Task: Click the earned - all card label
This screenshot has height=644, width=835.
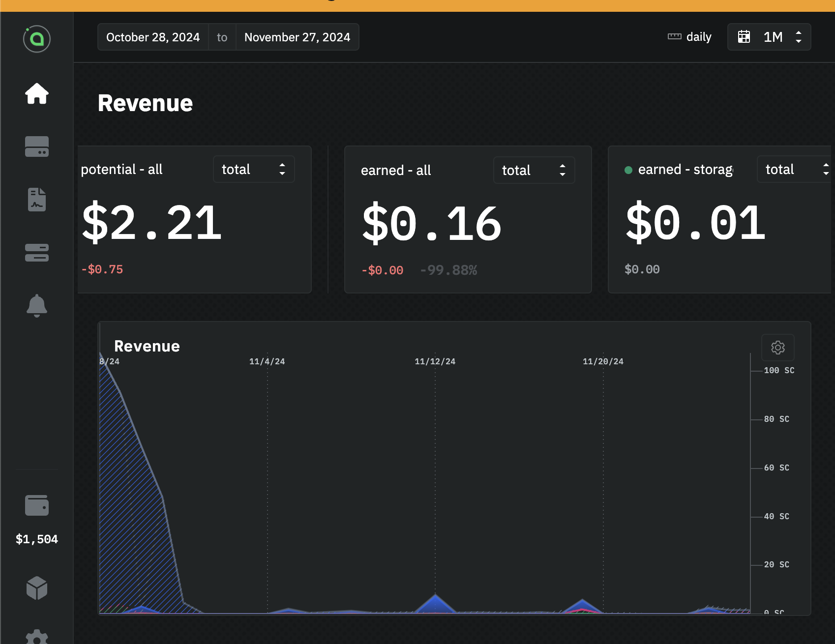Action: click(x=396, y=171)
